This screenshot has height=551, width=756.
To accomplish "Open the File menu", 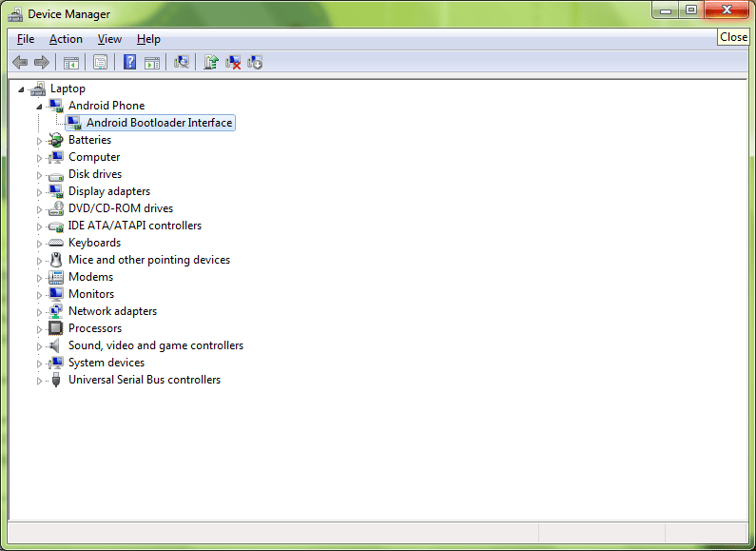I will point(26,39).
